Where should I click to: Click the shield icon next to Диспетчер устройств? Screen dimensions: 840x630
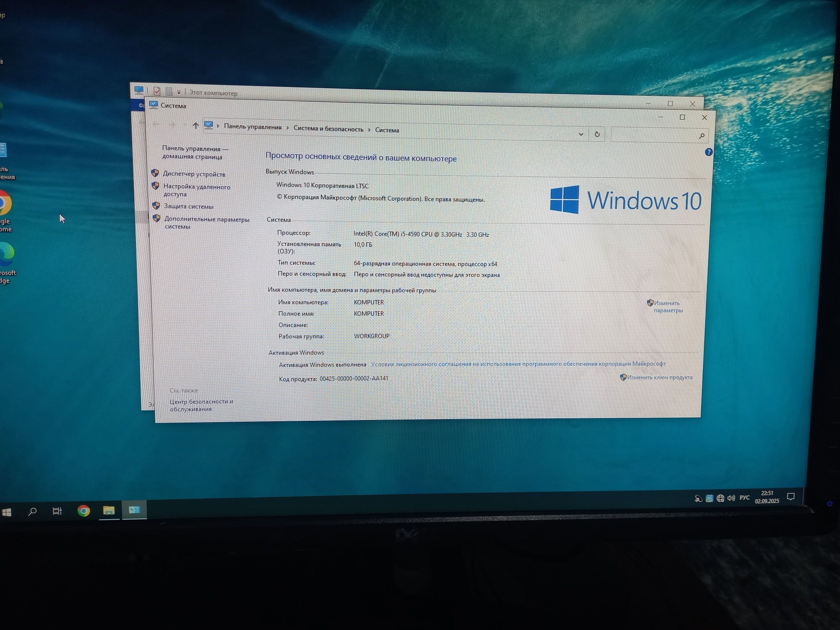155,173
